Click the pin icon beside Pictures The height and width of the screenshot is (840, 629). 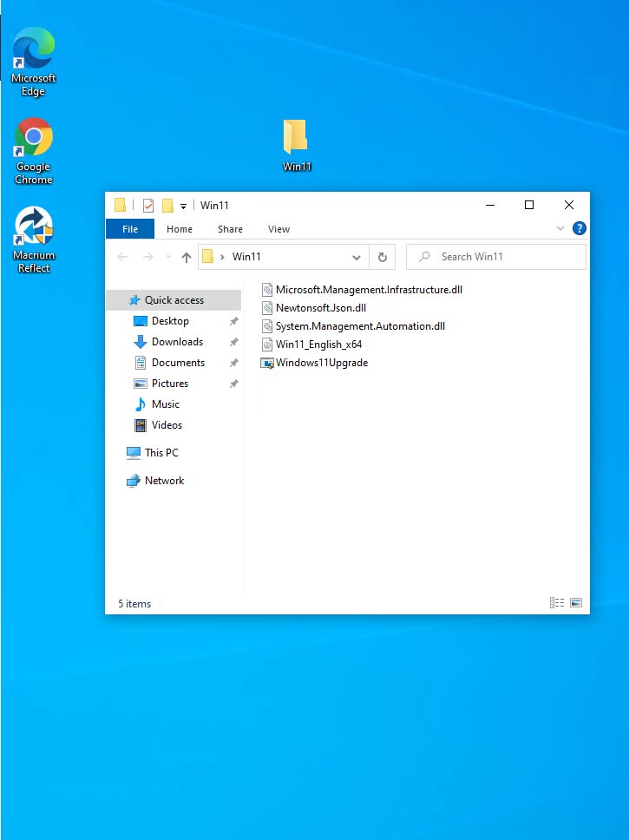pos(233,384)
